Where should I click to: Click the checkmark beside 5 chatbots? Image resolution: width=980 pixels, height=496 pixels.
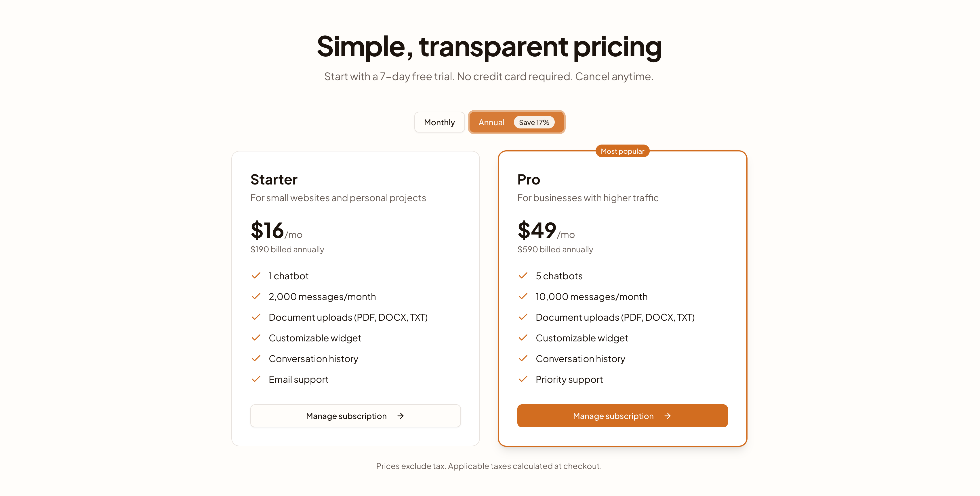pyautogui.click(x=523, y=276)
